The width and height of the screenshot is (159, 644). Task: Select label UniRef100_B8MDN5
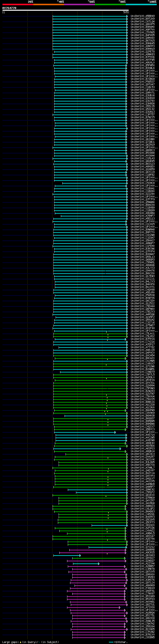143,421
